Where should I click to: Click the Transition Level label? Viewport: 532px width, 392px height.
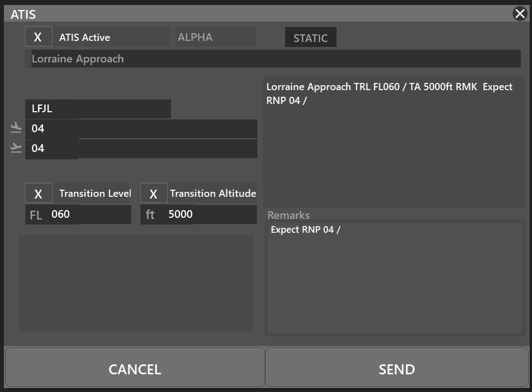click(95, 193)
